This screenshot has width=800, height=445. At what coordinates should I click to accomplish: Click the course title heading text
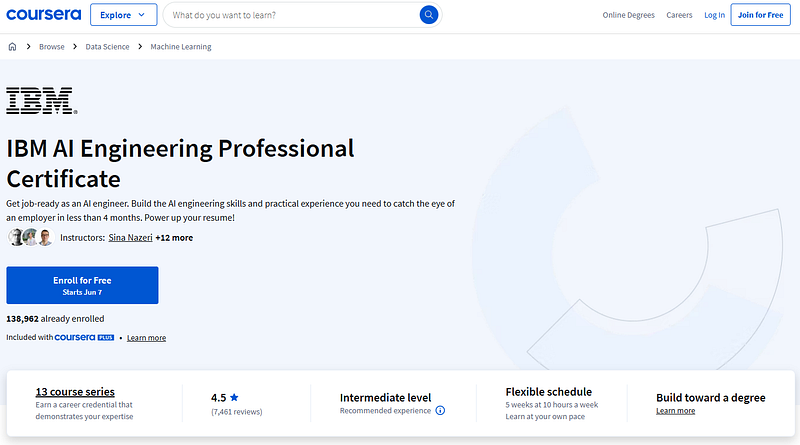tap(180, 163)
